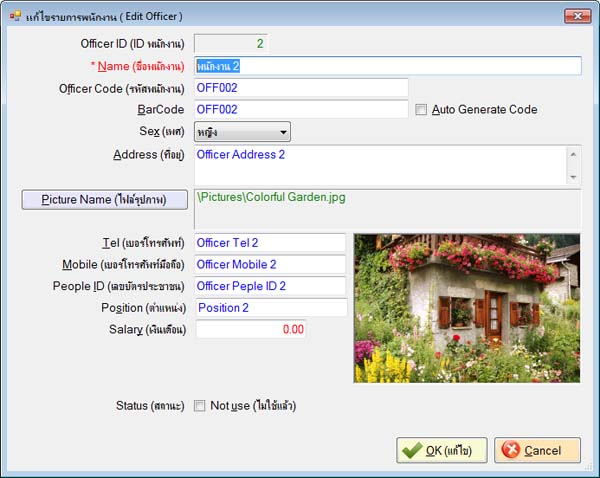
Task: Click the Mobile field
Action: tap(270, 264)
